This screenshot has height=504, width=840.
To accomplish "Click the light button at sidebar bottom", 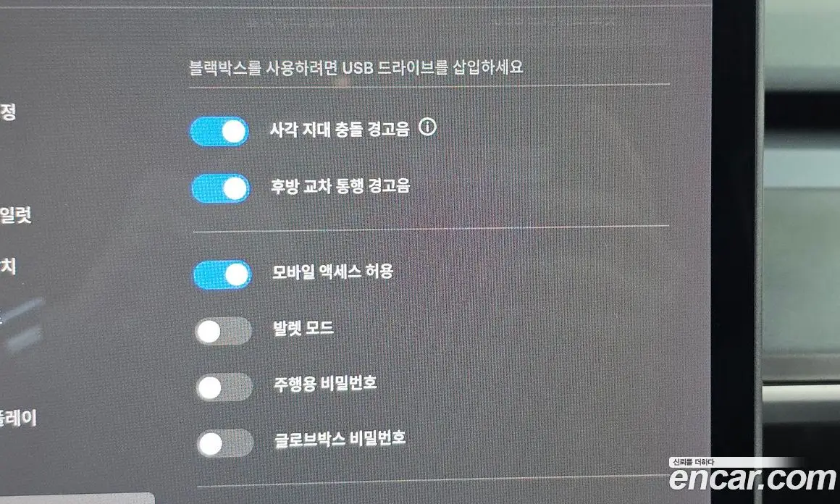I will pos(77,498).
